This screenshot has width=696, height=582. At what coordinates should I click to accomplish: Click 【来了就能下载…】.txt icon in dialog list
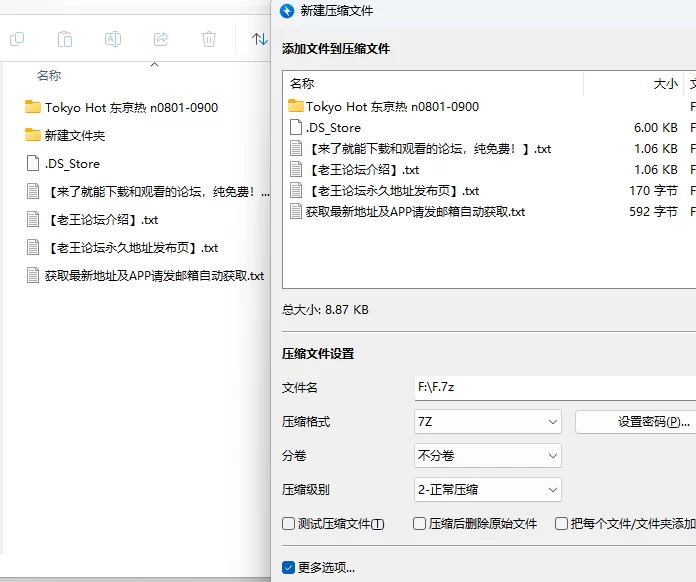click(x=296, y=148)
